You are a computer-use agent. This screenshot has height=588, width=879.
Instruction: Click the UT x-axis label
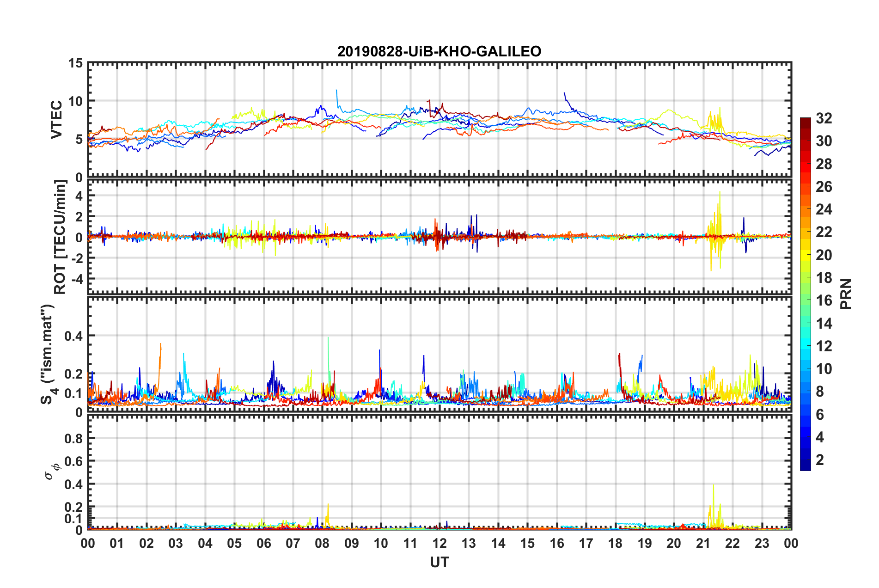pyautogui.click(x=439, y=562)
